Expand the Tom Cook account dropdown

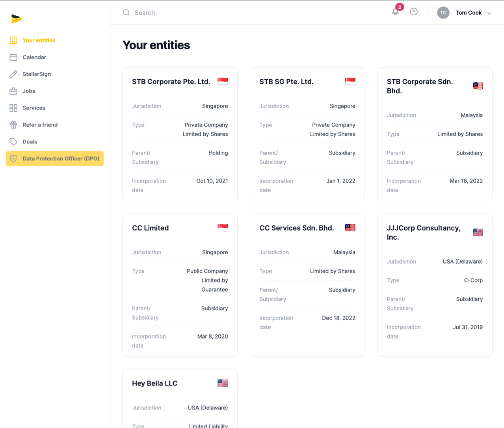point(489,13)
